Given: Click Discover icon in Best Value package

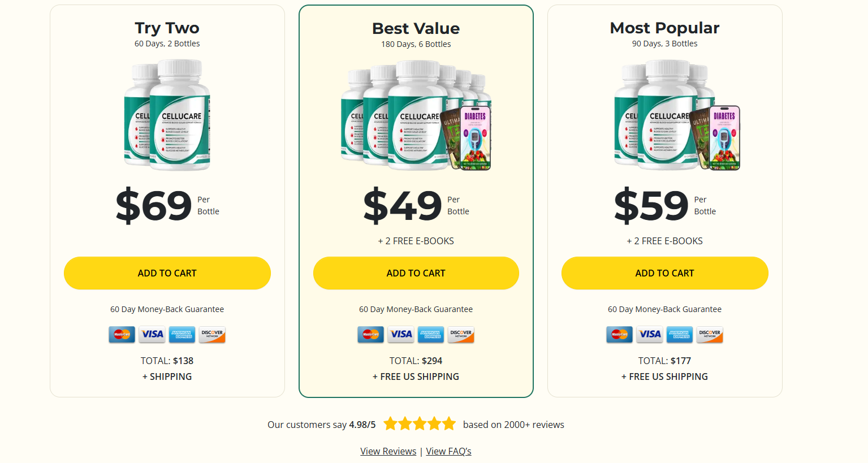Looking at the screenshot, I should click(x=461, y=335).
